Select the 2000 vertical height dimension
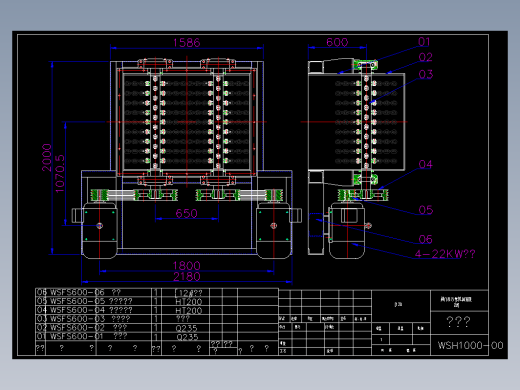Viewport: 520px width, 390px height. pyautogui.click(x=47, y=157)
